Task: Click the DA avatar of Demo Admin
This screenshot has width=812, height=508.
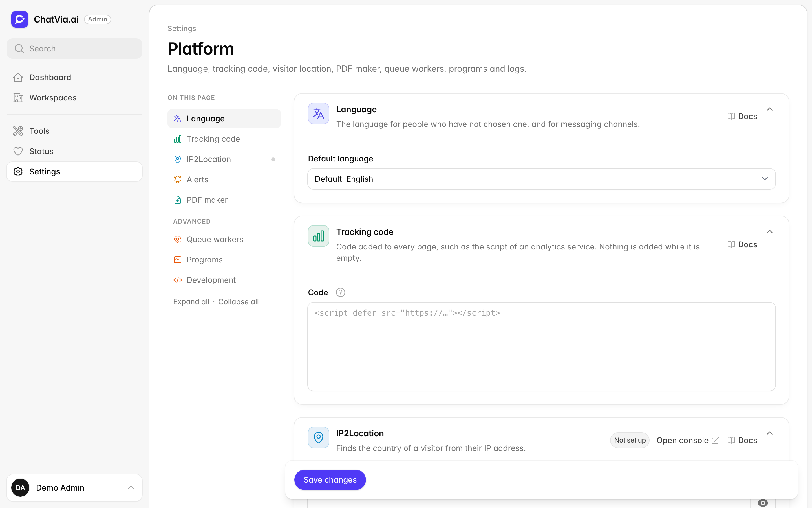Action: 20,487
